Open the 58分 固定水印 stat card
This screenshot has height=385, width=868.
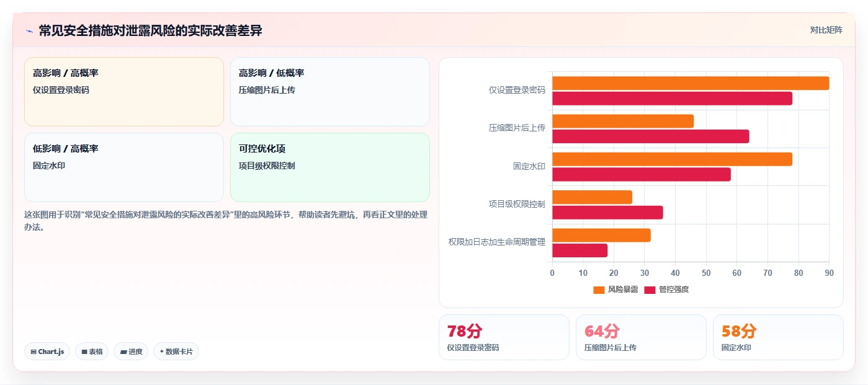(778, 337)
